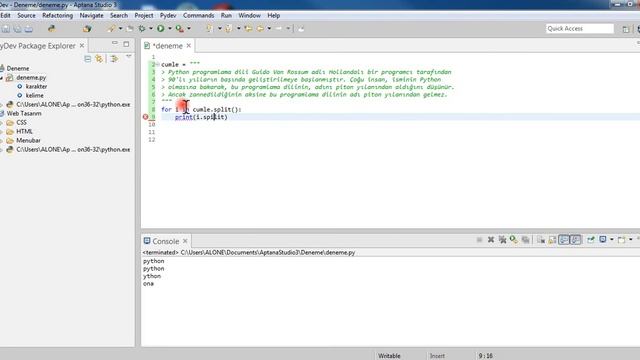
Task: Close the Console view tab
Action: point(185,241)
